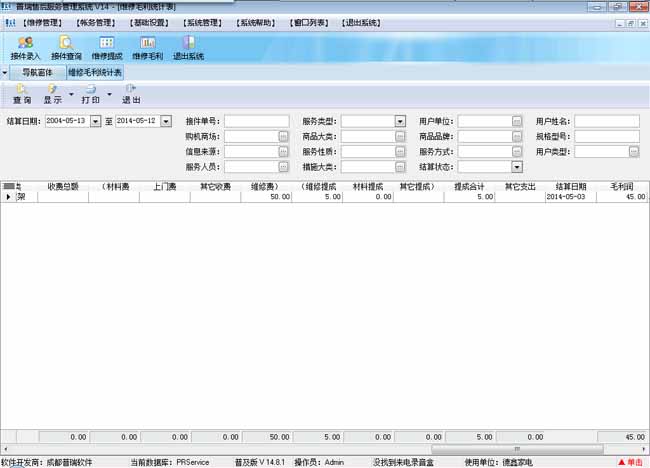Expand the 结算状态 dropdown arrow
Image resolution: width=650 pixels, height=468 pixels.
pyautogui.click(x=517, y=167)
